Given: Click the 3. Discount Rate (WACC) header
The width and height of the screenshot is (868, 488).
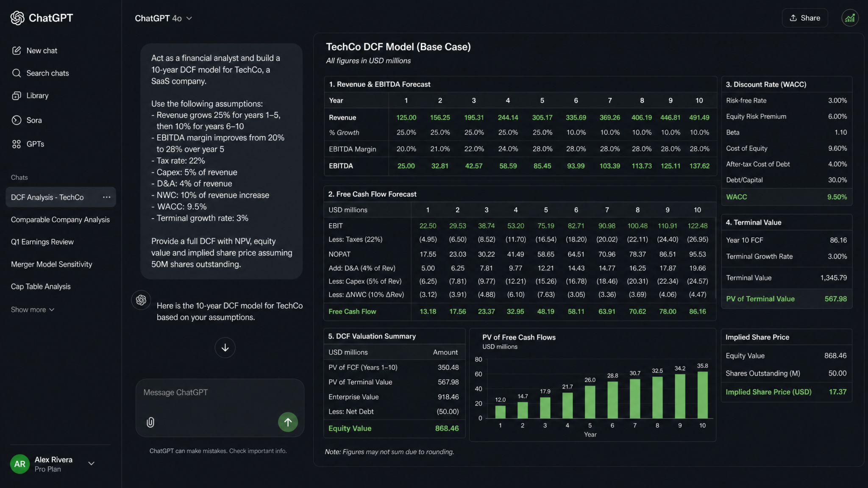Looking at the screenshot, I should 766,84.
